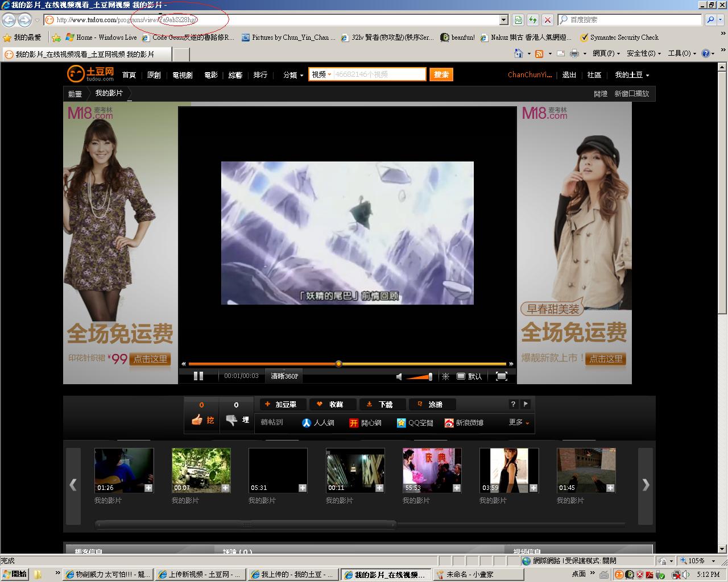Viewport: 728px width, 582px height.
Task: Mute the player's speaker icon
Action: click(399, 376)
